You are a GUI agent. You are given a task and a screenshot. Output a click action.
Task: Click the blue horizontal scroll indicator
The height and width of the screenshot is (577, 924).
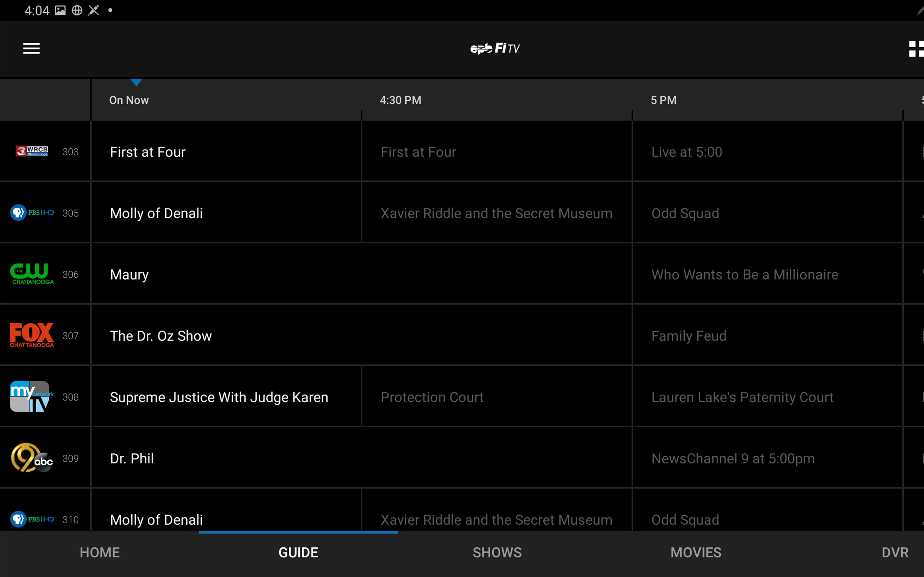[x=298, y=531]
